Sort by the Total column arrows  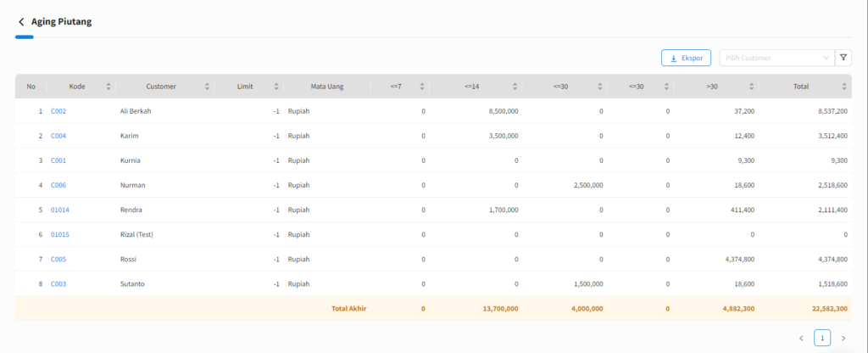tap(844, 87)
